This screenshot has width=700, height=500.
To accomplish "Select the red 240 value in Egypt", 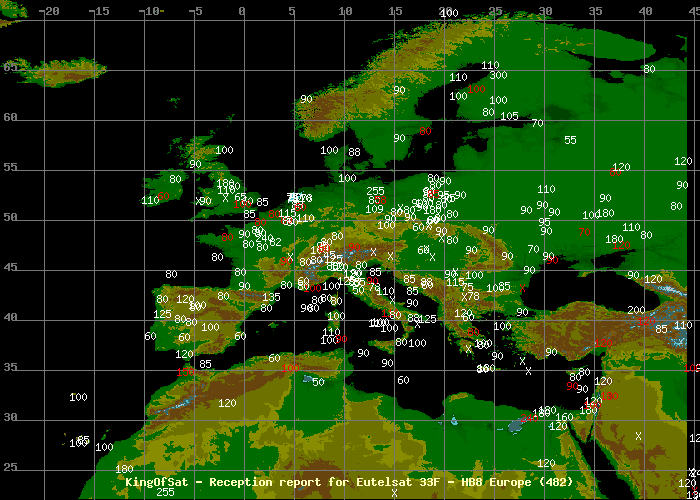I will click(x=529, y=418).
